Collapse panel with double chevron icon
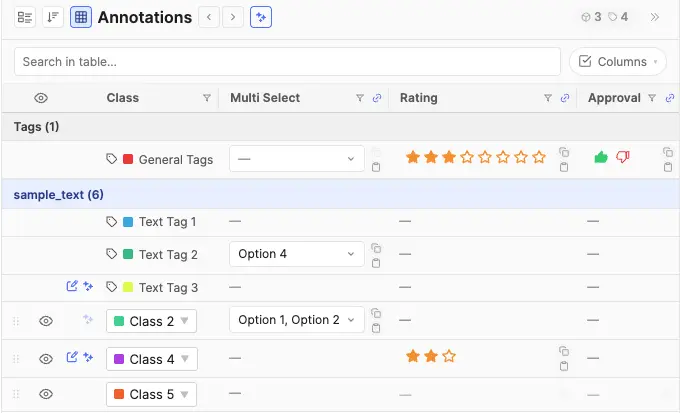 coord(655,17)
